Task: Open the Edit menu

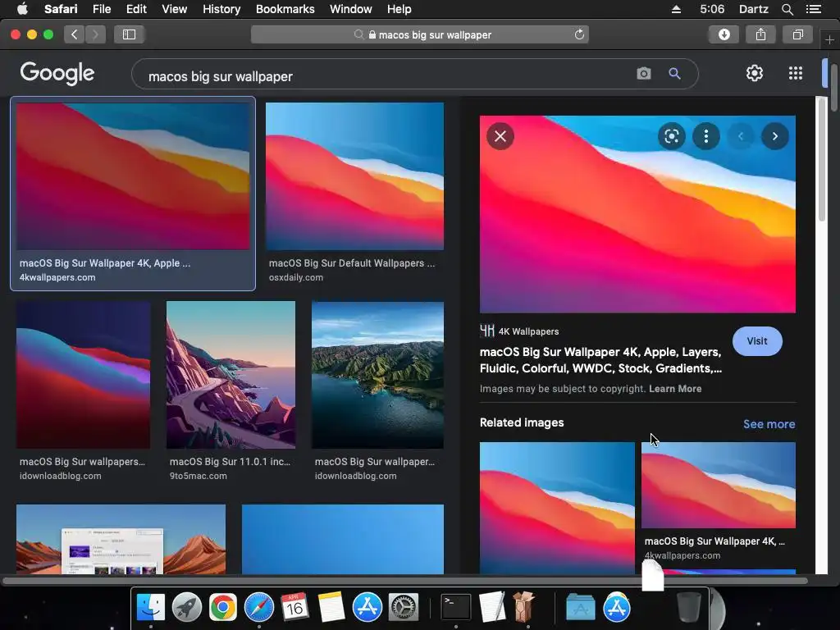Action: 136,9
